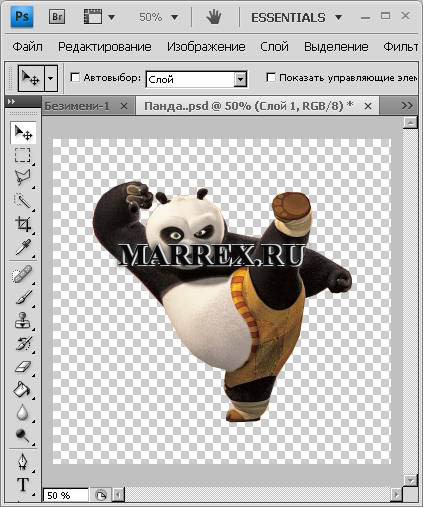Select the Magic Wand tool
The width and height of the screenshot is (423, 507).
(23, 201)
